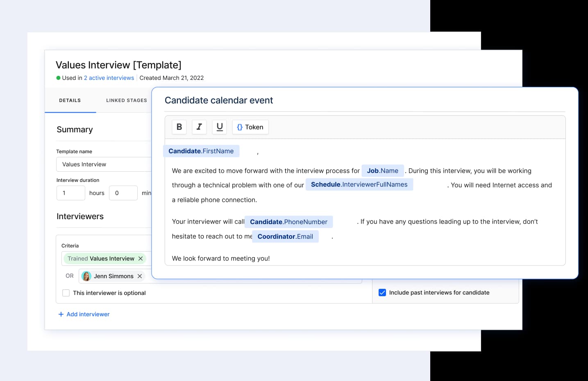The width and height of the screenshot is (588, 381).
Task: Click the Template name field showing Values Interview
Action: (x=104, y=164)
